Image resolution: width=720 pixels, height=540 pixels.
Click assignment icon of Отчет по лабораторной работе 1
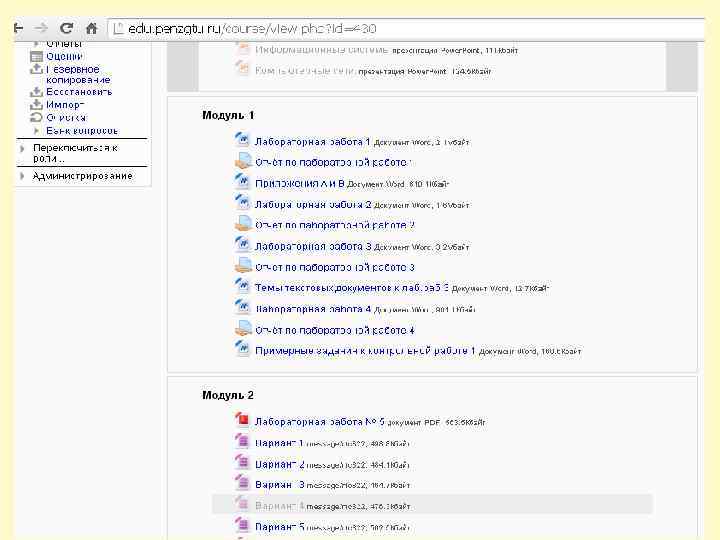(x=242, y=161)
